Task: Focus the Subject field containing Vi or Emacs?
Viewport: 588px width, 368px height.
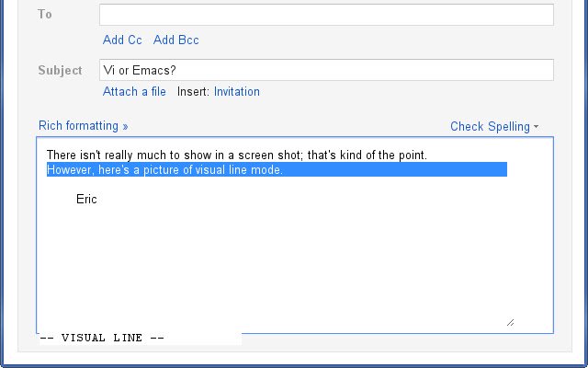Action: 326,70
